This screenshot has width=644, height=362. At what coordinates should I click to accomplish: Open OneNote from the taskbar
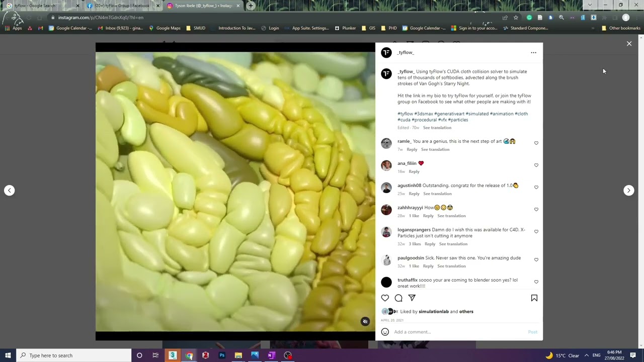[x=271, y=355]
